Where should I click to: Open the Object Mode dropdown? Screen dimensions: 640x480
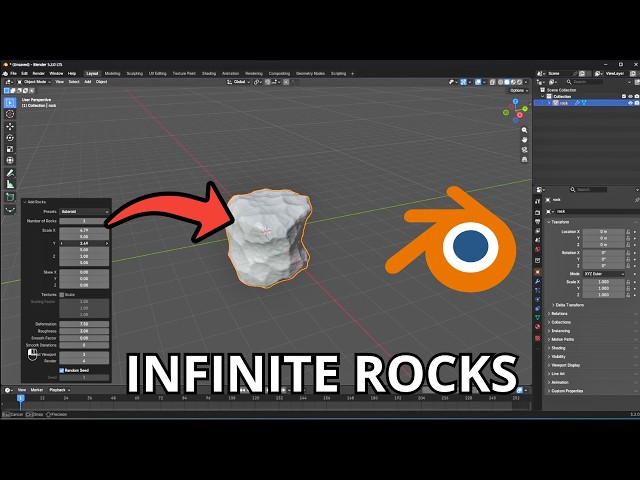pyautogui.click(x=34, y=82)
